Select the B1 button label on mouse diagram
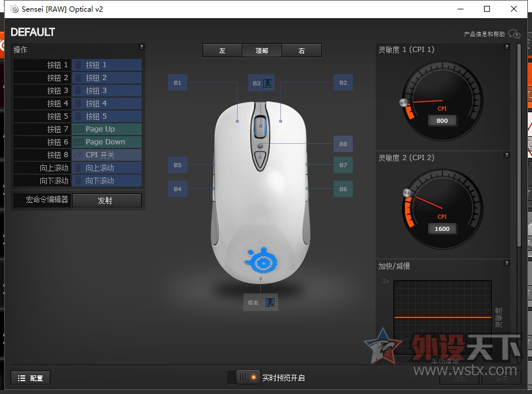Viewport: 532px width, 394px height. 177,82
